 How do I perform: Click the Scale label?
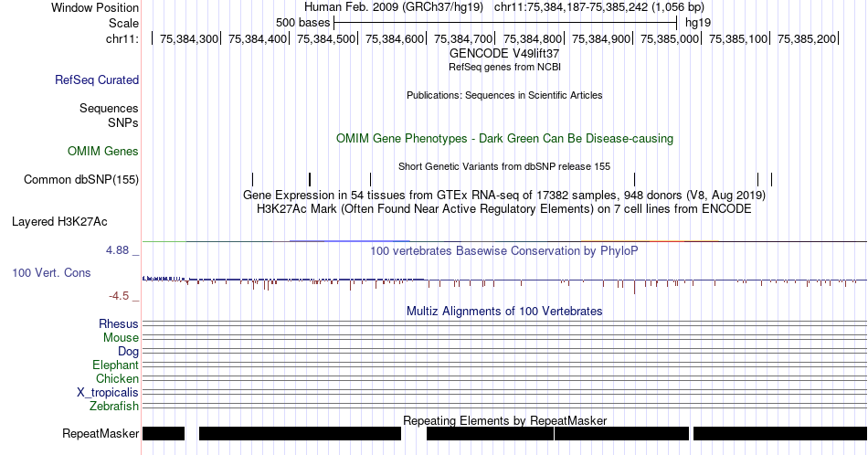coord(123,23)
